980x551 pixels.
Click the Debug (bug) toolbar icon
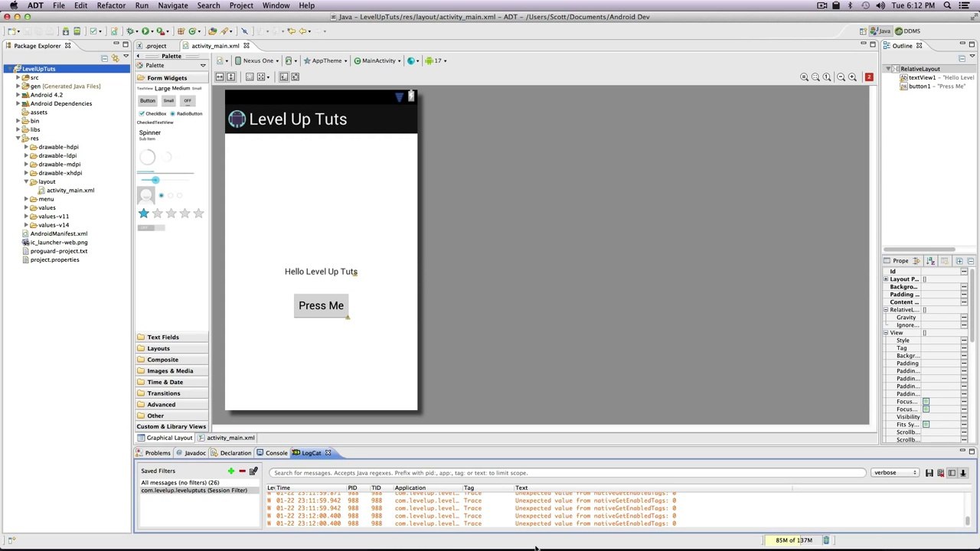pyautogui.click(x=130, y=31)
